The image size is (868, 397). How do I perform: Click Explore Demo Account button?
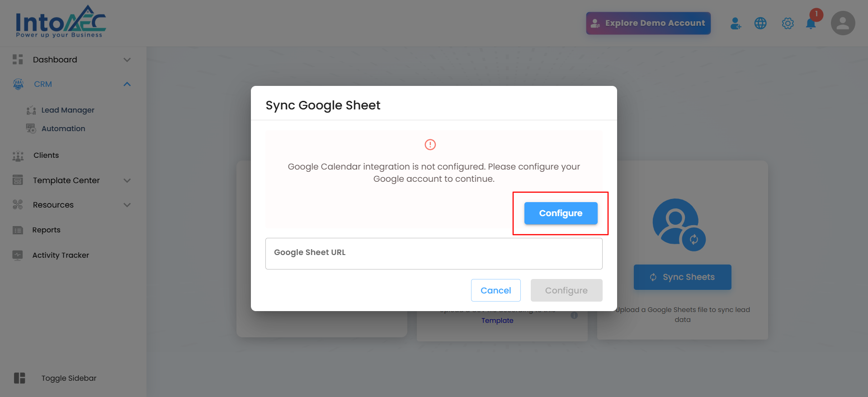[x=648, y=24]
